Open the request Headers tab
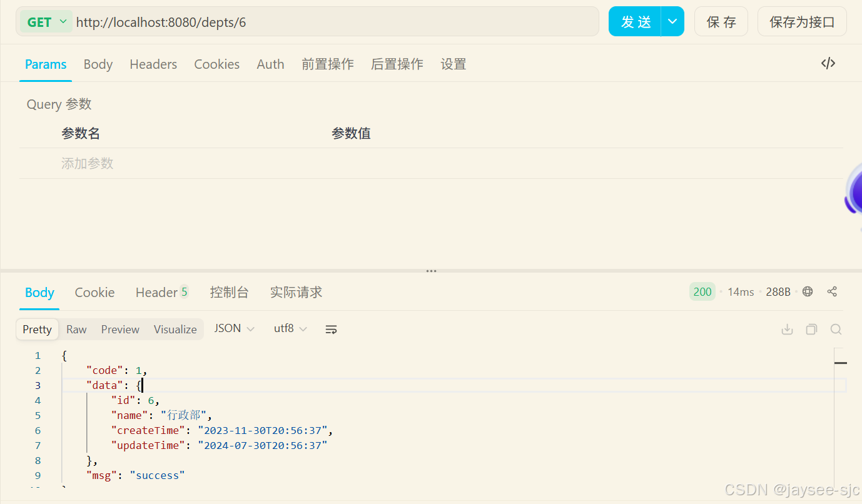862x504 pixels. [153, 64]
